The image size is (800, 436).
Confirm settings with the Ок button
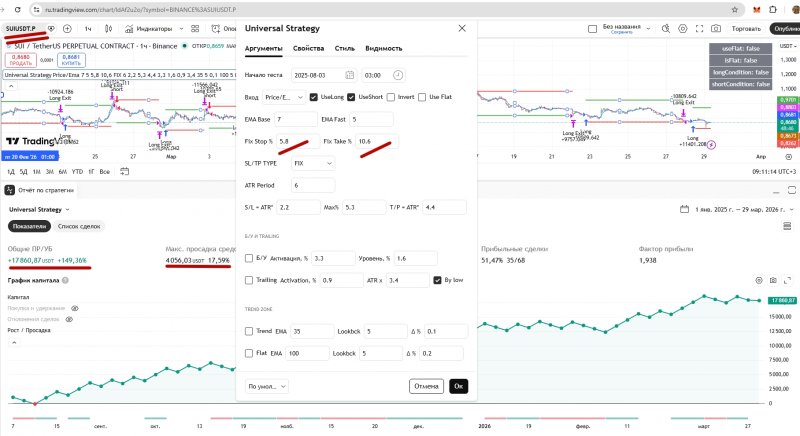click(x=459, y=386)
